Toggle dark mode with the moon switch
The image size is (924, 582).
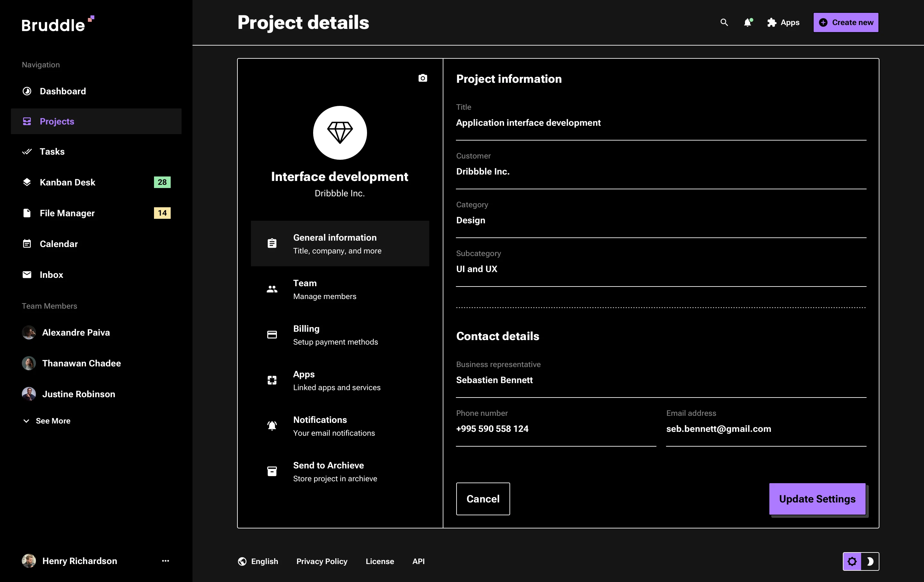tap(870, 561)
